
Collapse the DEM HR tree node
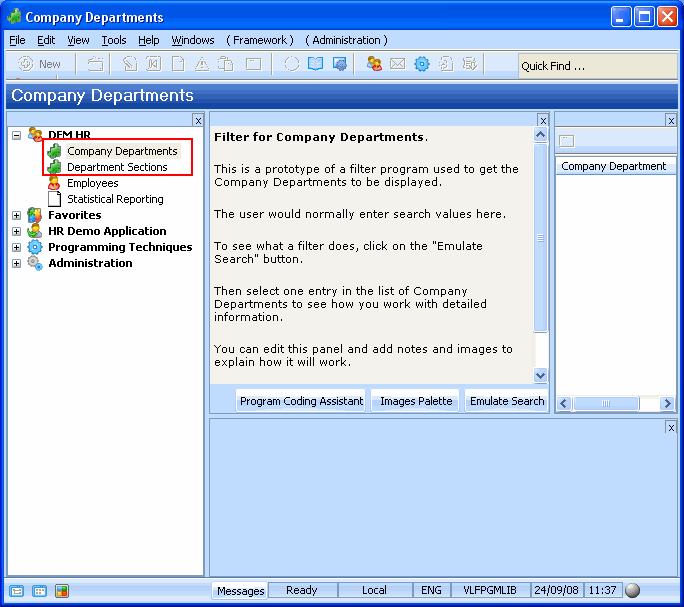(x=17, y=135)
